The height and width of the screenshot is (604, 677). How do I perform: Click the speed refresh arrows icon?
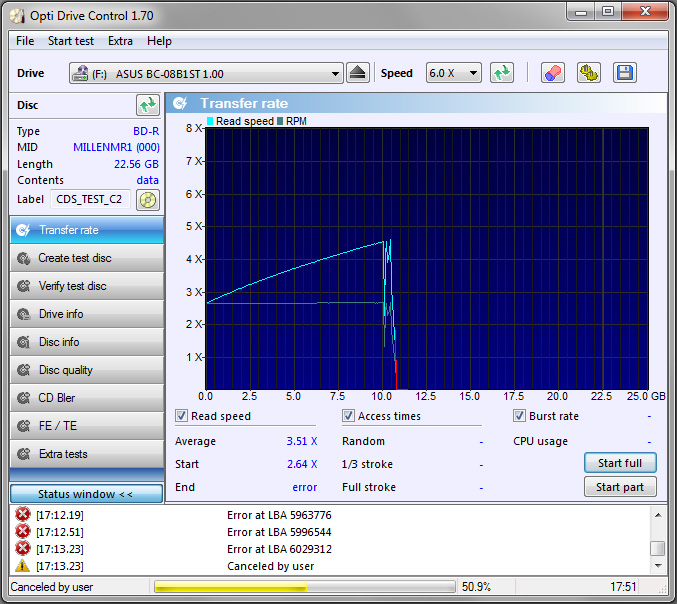point(502,73)
